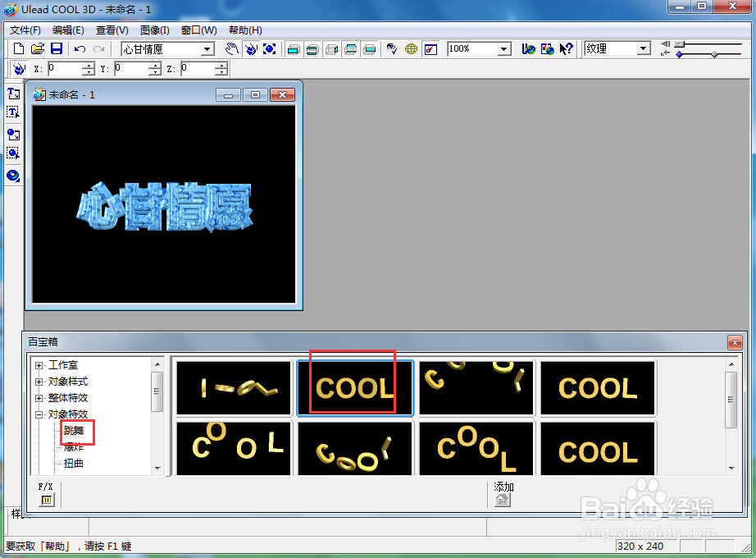Minimize the 未命名 - 1 document window
Screen dimensions: 756x558
click(x=228, y=95)
